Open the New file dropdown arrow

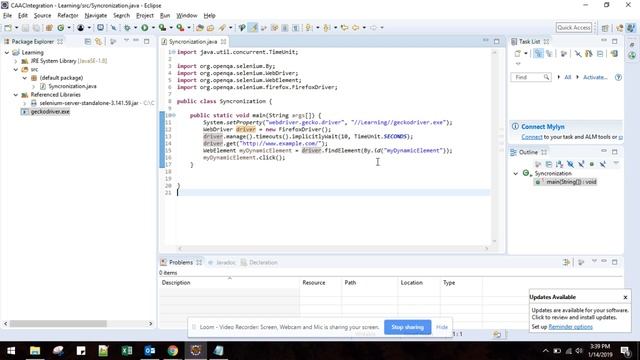pyautogui.click(x=16, y=28)
